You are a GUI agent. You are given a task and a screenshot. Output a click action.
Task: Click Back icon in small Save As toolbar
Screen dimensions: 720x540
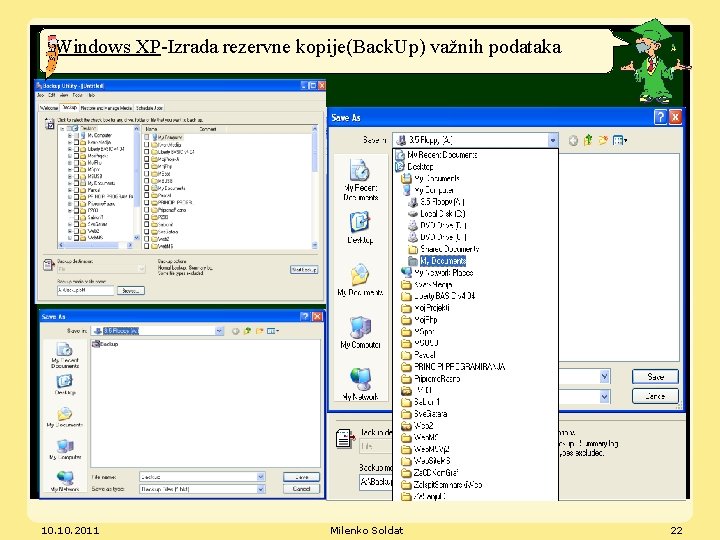236,331
